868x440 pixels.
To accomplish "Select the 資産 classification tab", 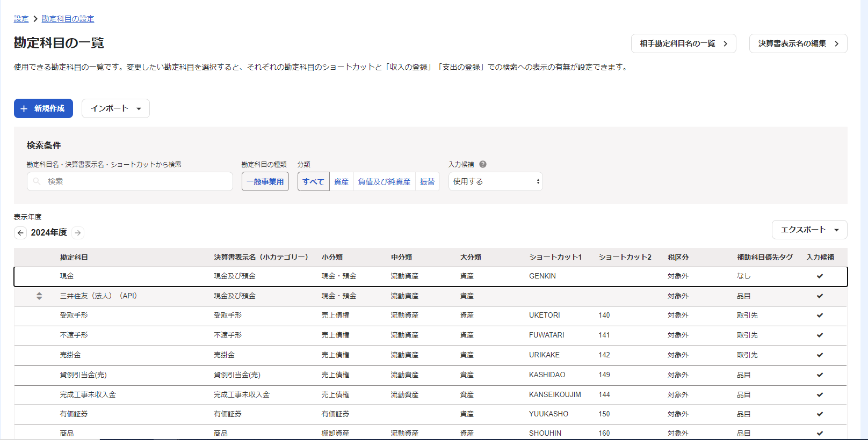I will [x=342, y=181].
